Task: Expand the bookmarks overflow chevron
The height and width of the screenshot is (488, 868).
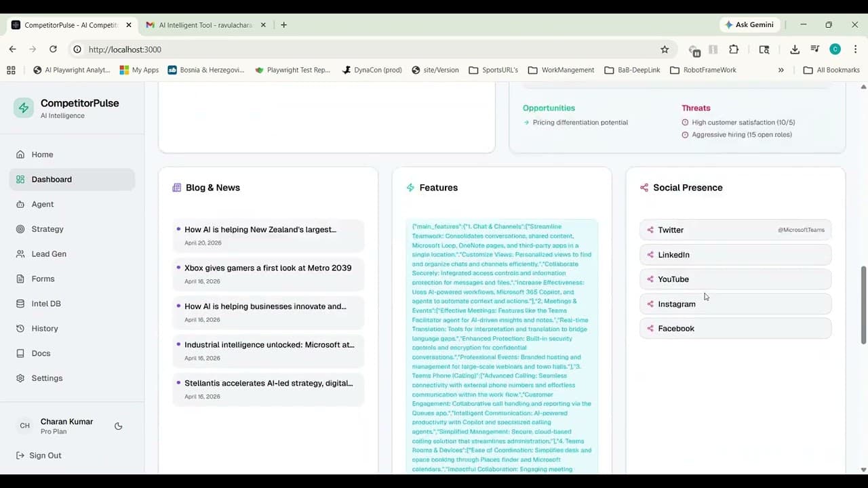Action: [781, 70]
